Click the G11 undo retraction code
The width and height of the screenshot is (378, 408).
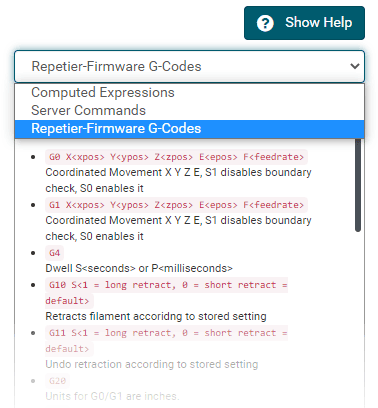pos(166,341)
